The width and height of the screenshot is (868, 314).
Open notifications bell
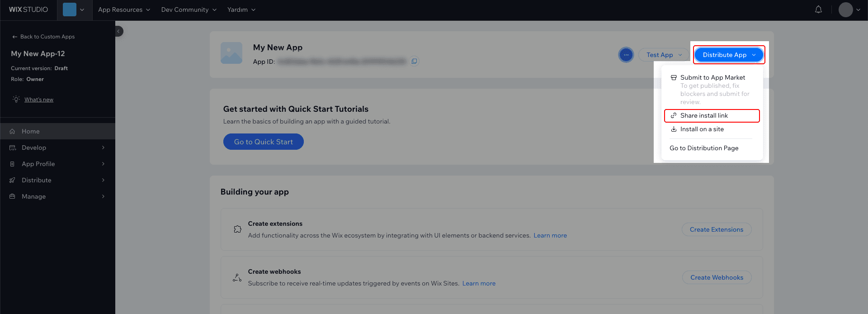pos(818,10)
